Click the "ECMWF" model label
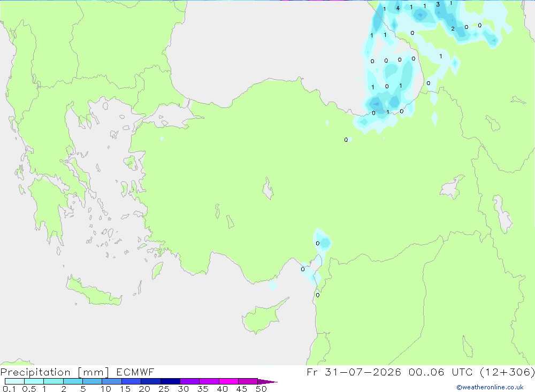The height and width of the screenshot is (392, 535). pos(135,372)
